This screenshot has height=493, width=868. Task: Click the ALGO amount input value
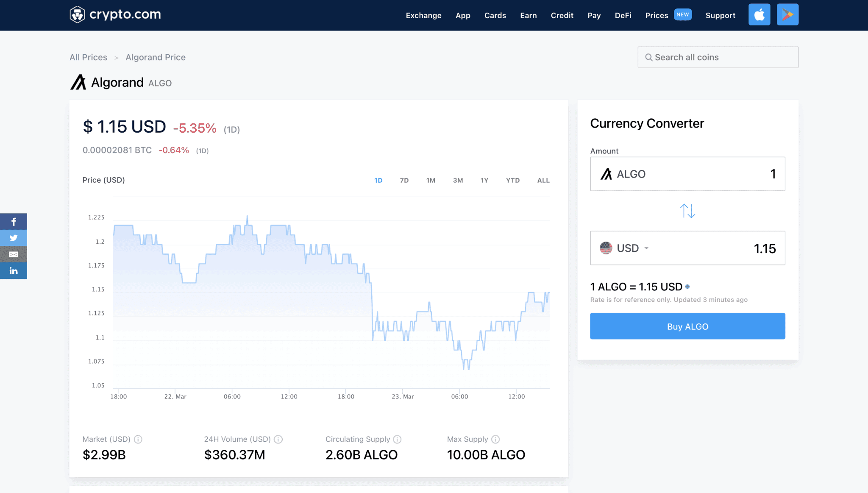(x=773, y=174)
